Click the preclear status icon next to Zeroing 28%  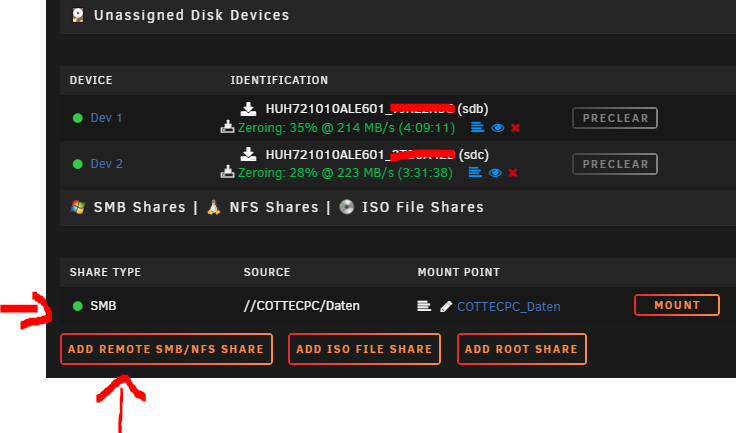click(x=227, y=172)
